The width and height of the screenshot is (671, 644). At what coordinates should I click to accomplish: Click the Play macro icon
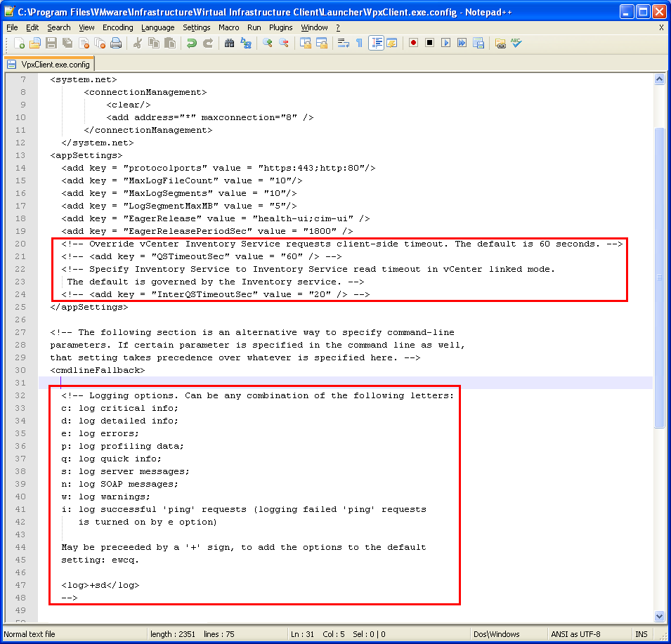(446, 43)
